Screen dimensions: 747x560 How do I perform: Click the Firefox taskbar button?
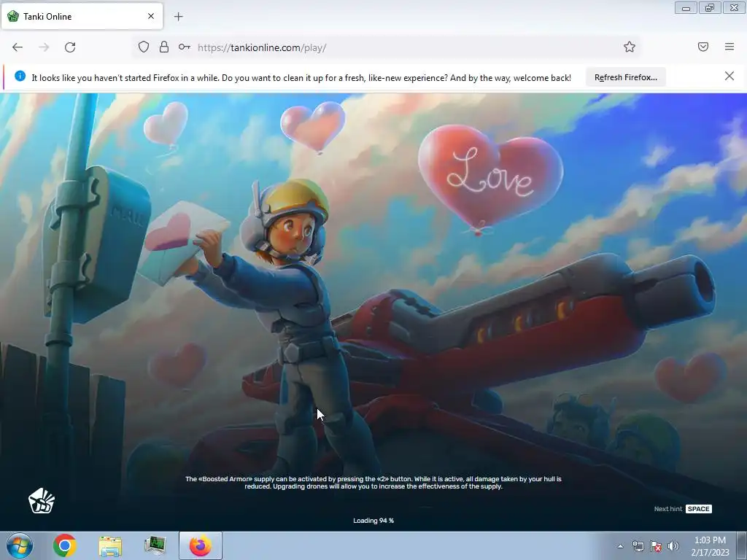point(201,545)
